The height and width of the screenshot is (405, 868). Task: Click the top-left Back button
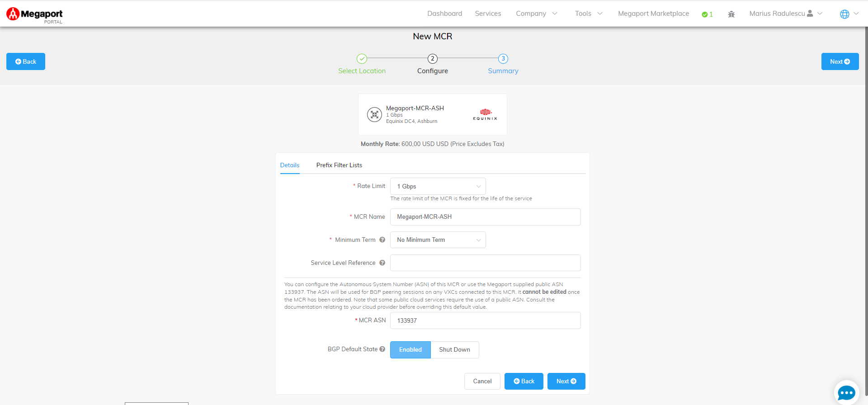[26, 61]
